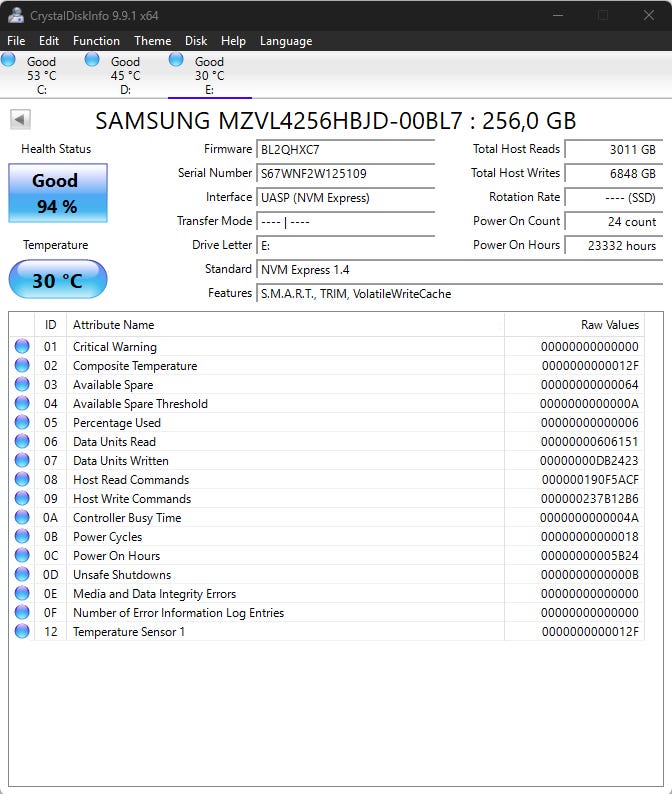Open the File menu
Screen dimensions: 672x794
coord(16,41)
